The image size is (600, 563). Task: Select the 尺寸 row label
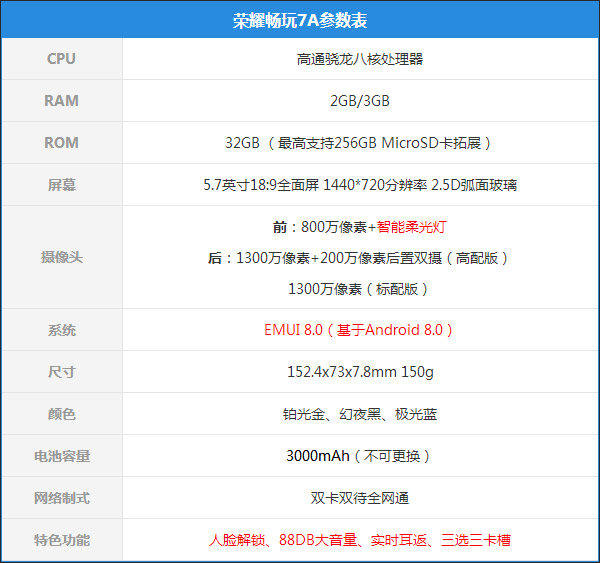pos(61,372)
